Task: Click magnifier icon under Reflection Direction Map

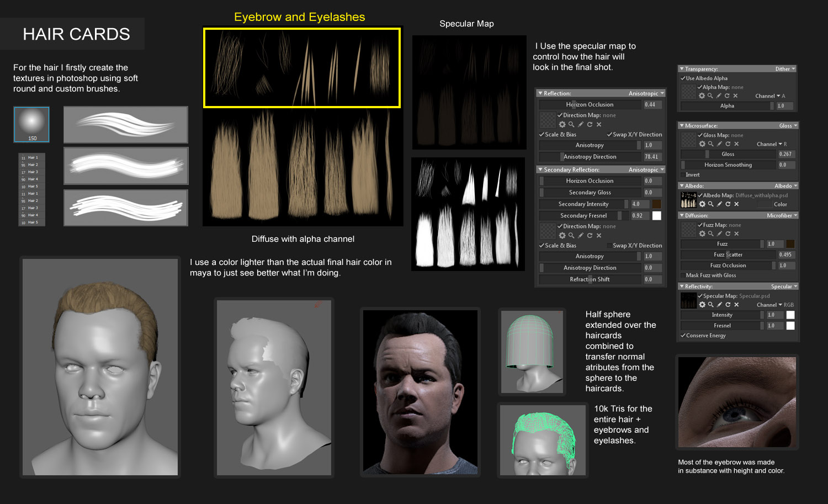Action: coord(571,124)
